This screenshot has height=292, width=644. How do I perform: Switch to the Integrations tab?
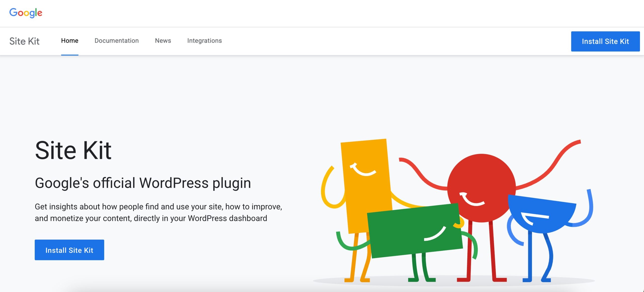205,41
